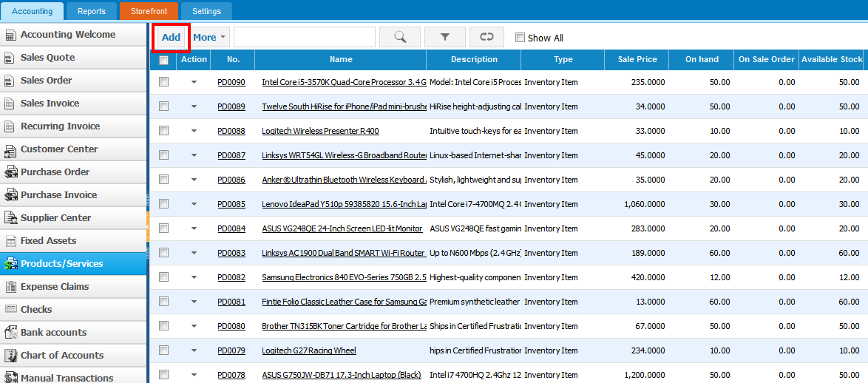The width and height of the screenshot is (868, 383).
Task: Open Samsung Electronics 840 EVO-Series link
Action: coord(344,277)
